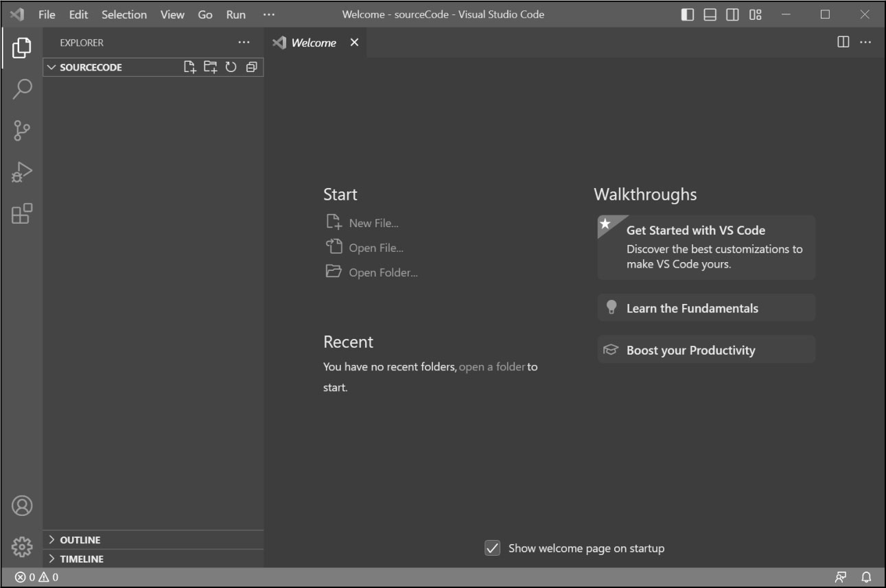
Task: Click the errors and warnings status item
Action: point(37,577)
